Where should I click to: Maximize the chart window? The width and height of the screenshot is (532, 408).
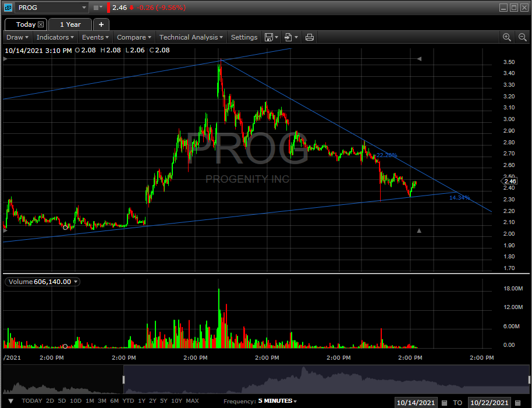[514, 8]
